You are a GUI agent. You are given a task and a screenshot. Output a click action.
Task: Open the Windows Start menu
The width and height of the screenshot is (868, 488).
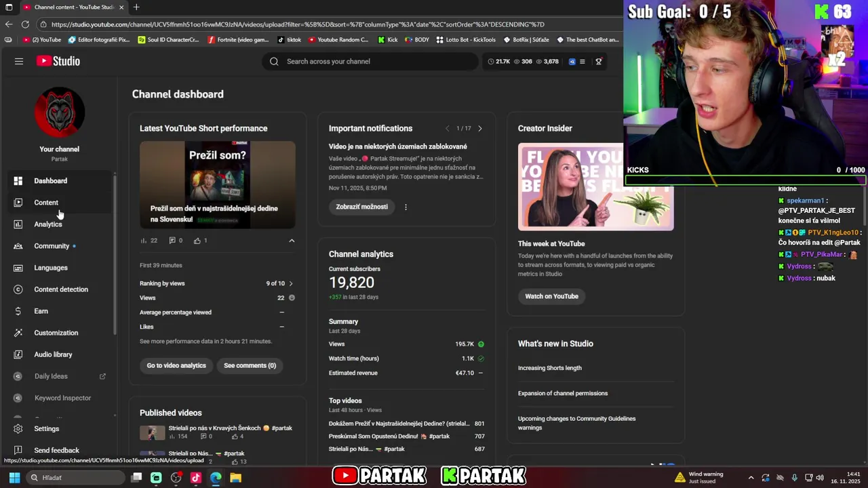[x=14, y=478]
